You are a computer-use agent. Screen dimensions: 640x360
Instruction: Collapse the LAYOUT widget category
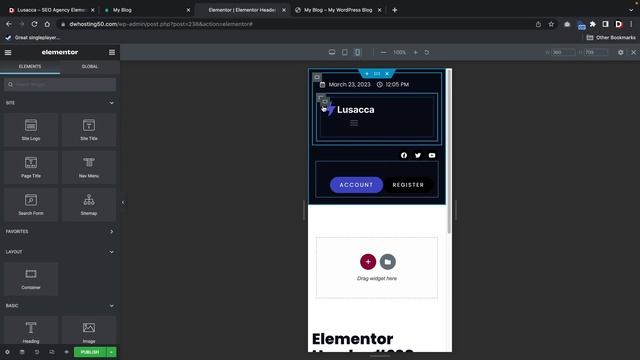tap(111, 252)
